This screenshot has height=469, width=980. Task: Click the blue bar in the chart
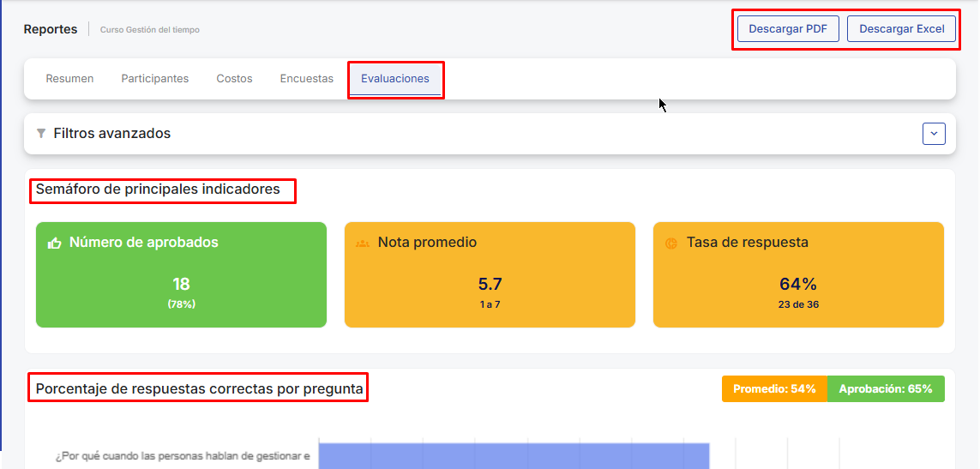[x=513, y=456]
